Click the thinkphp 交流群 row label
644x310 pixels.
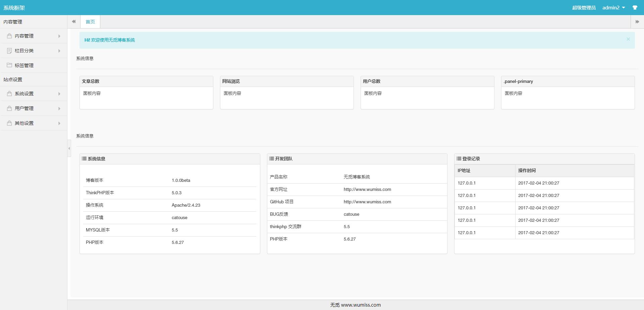(x=285, y=226)
